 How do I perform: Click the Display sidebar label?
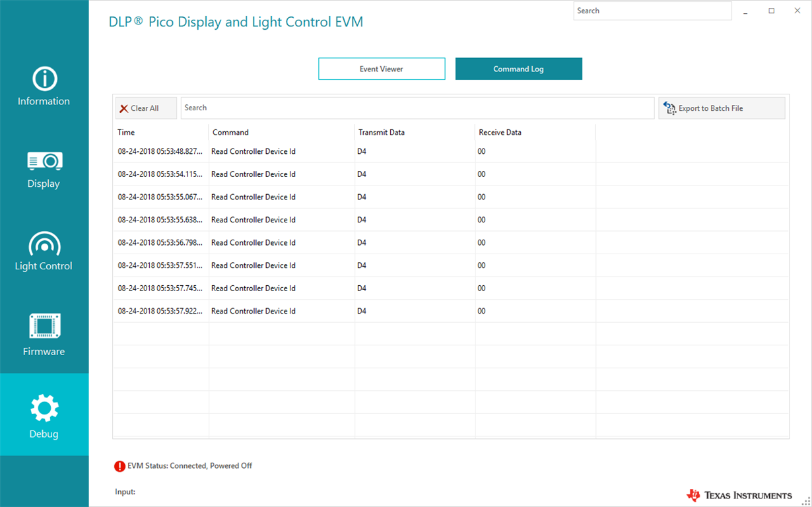click(x=44, y=184)
